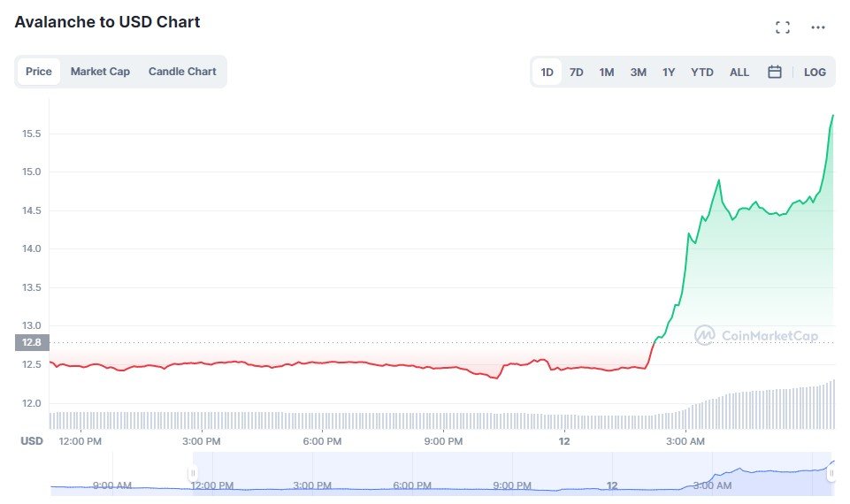Screen dimensions: 850x504
Task: Select the YTD time range
Action: 702,73
